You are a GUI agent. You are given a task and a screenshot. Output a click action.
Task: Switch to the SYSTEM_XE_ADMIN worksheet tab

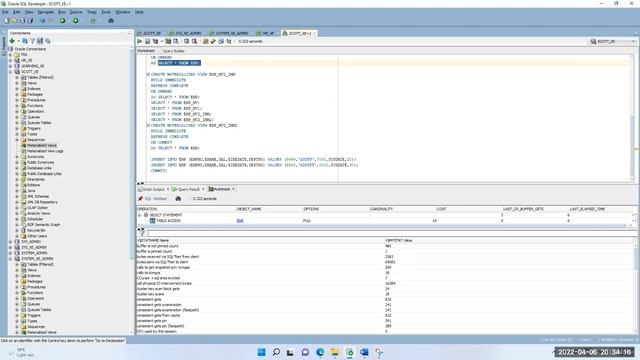(x=229, y=33)
